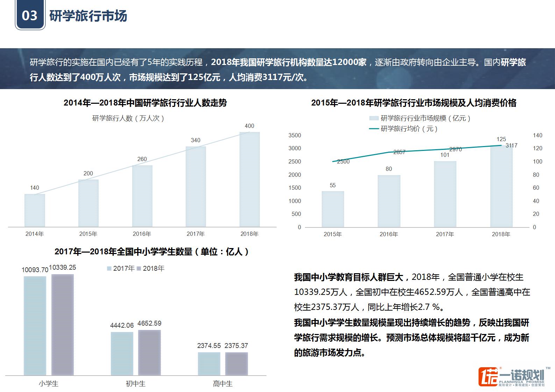Click the 研学旅行市场 slide title

pos(88,16)
